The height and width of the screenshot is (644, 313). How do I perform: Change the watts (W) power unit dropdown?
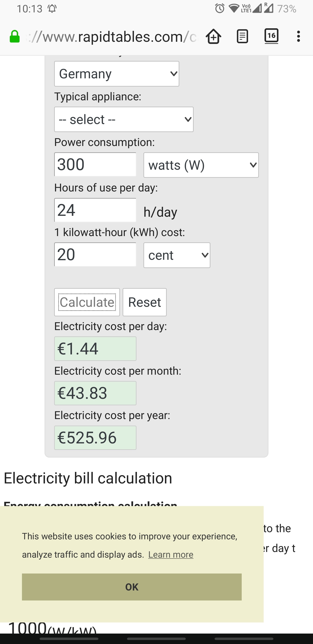tap(201, 165)
